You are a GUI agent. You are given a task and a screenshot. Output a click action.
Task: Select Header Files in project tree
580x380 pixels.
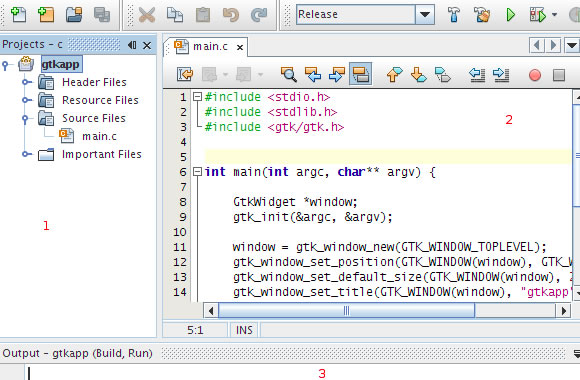click(94, 82)
